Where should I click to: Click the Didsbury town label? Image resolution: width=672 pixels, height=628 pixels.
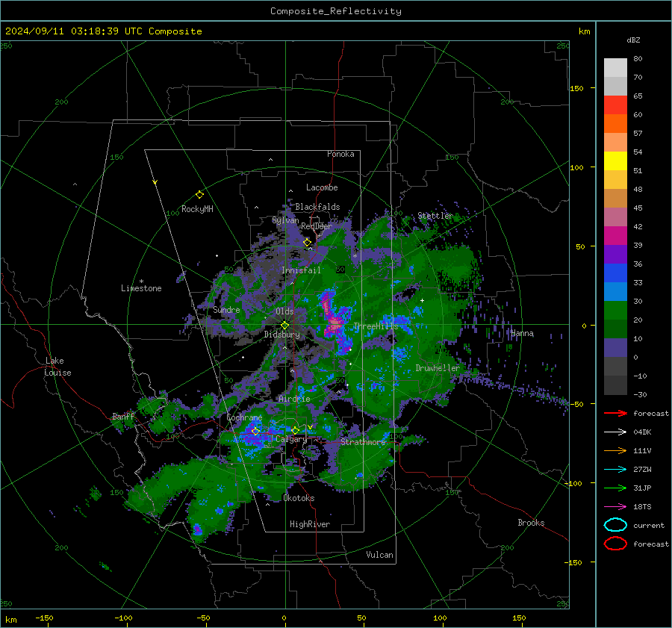click(282, 335)
